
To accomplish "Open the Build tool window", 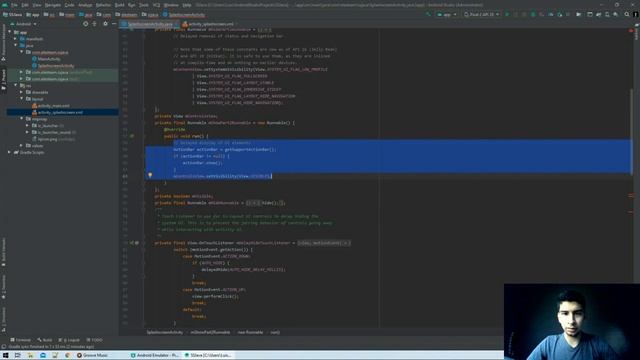I will (x=45, y=340).
